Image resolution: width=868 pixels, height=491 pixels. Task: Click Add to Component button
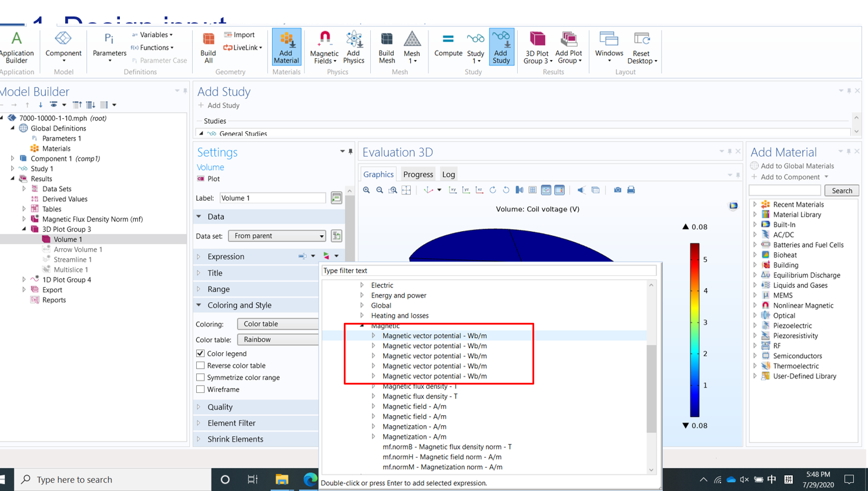(790, 177)
